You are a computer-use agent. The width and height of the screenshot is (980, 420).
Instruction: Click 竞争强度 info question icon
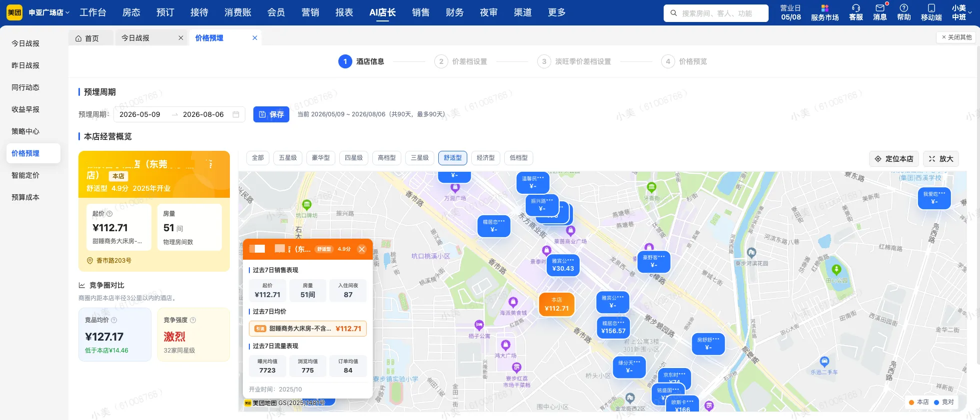193,320
